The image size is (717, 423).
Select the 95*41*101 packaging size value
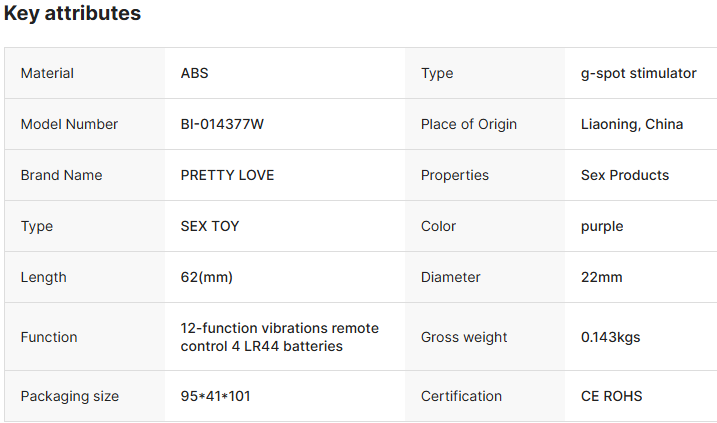tap(215, 396)
